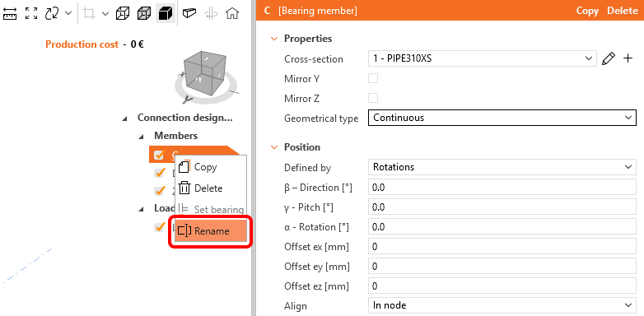The width and height of the screenshot is (644, 316).
Task: Collapse the Position section chevron
Action: click(x=274, y=147)
